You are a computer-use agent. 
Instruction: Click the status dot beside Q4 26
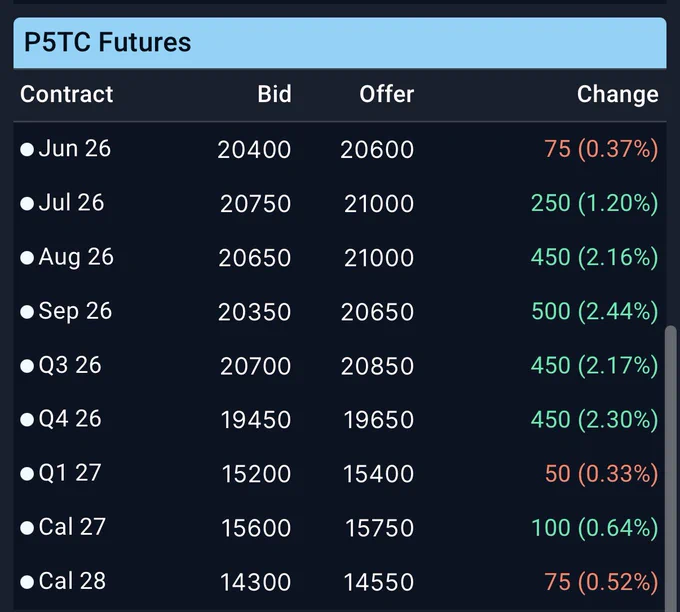(27, 420)
